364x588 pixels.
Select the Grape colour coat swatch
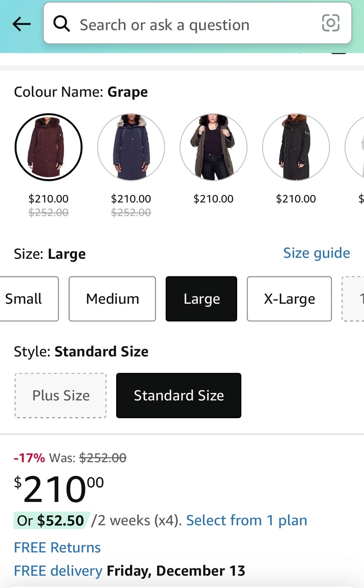pyautogui.click(x=49, y=147)
